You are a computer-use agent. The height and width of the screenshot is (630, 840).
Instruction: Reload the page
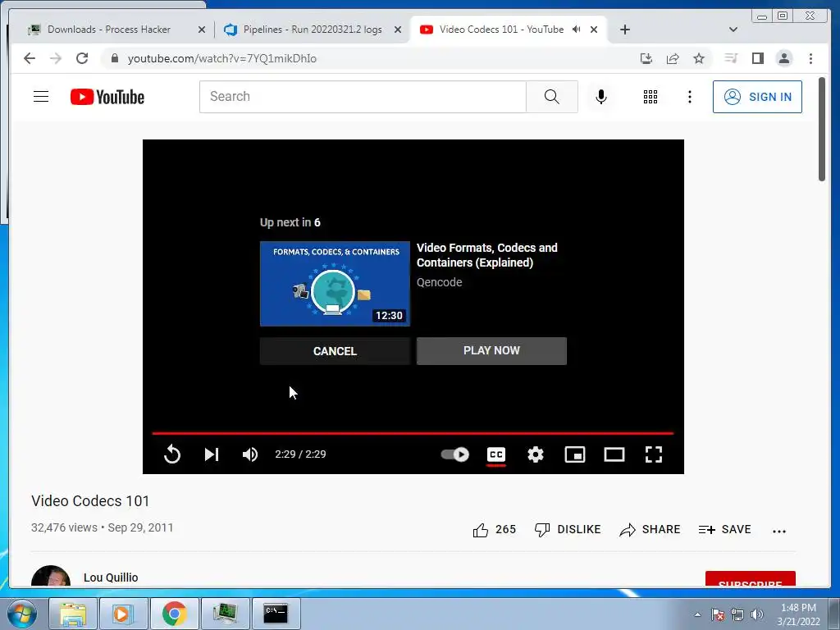82,58
